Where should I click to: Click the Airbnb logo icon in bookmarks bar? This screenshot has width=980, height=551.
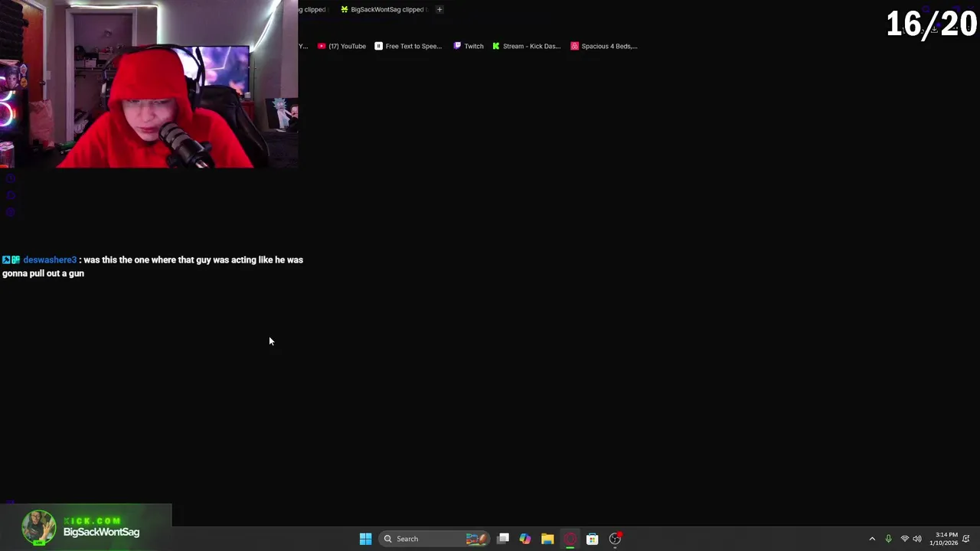pos(574,46)
